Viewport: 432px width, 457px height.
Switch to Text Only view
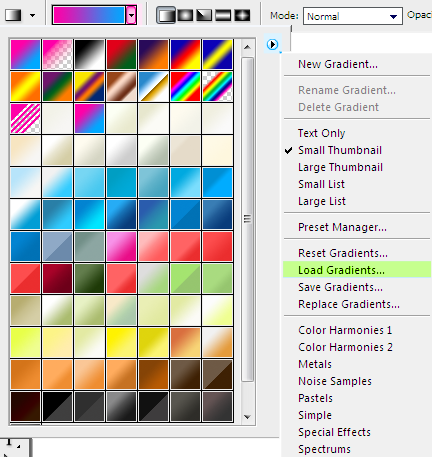click(321, 133)
